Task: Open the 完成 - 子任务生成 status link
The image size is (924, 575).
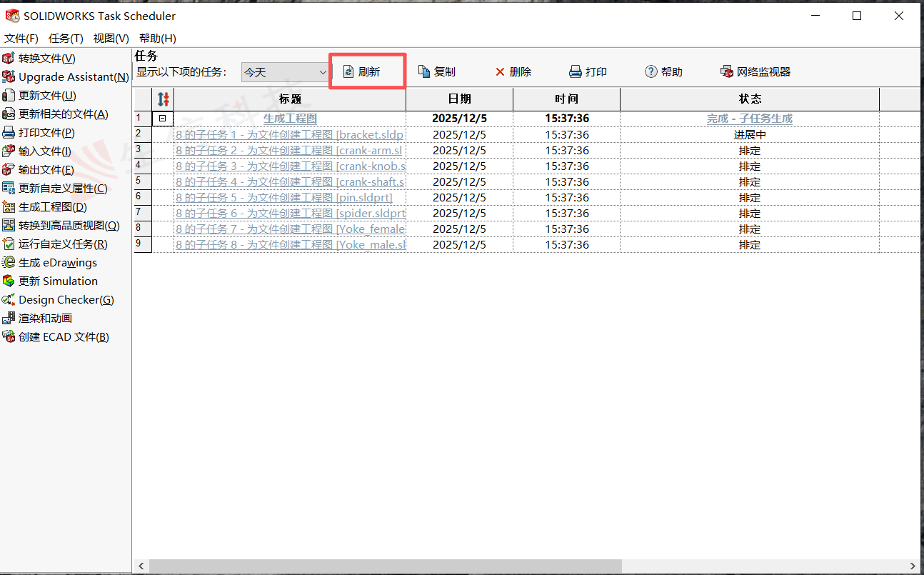Action: (x=750, y=119)
